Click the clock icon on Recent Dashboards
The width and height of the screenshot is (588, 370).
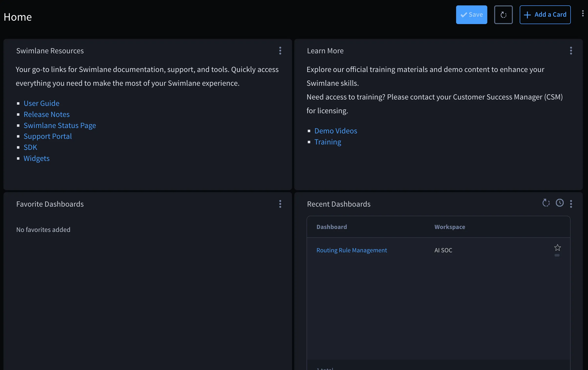560,203
